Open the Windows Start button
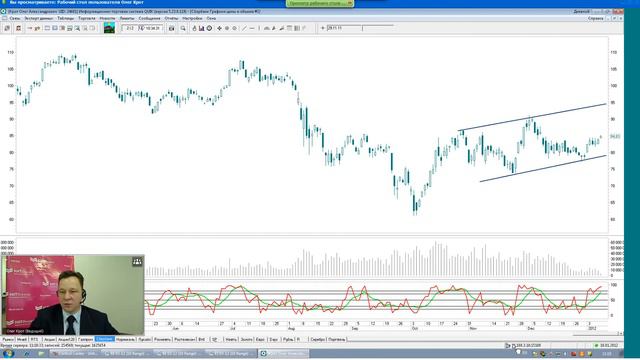 [8, 353]
